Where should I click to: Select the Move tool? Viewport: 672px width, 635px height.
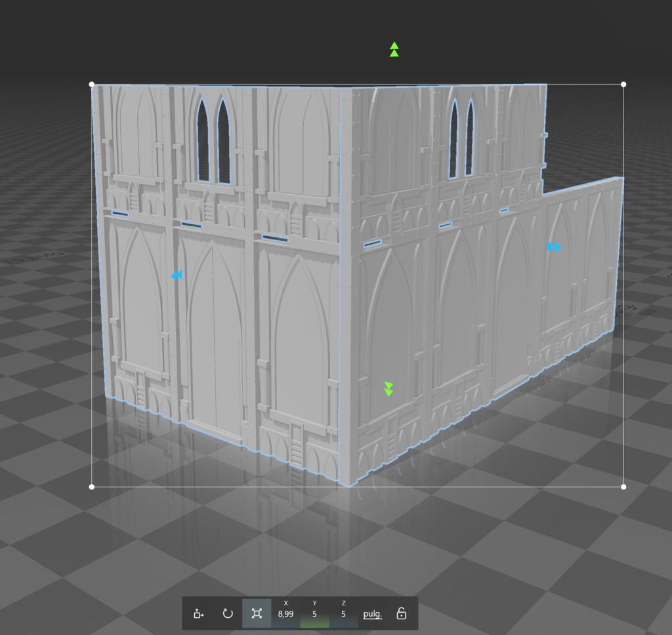(x=198, y=613)
